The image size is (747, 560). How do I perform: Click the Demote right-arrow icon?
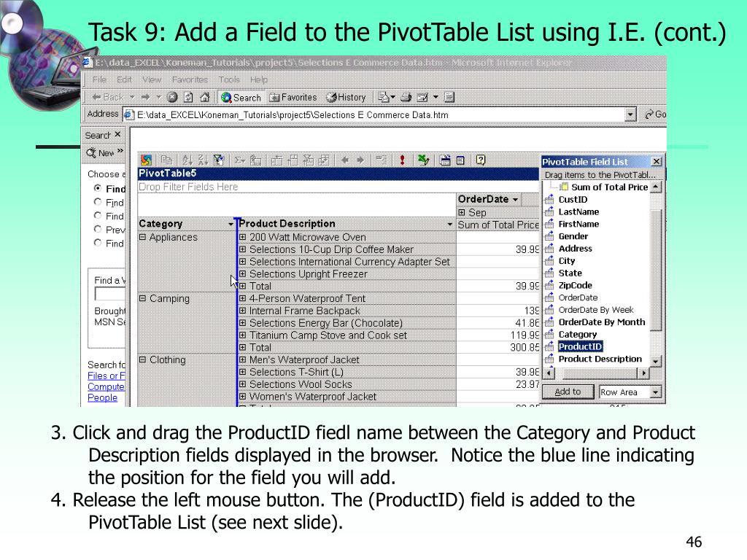pyautogui.click(x=360, y=160)
